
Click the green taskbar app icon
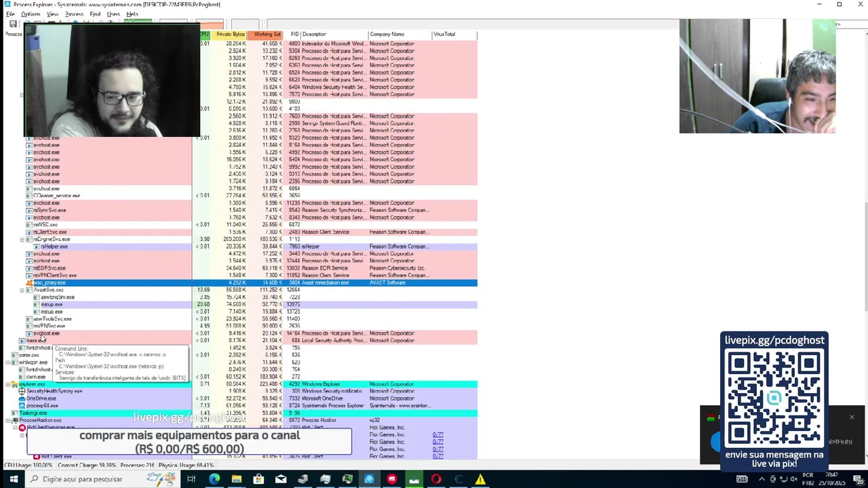click(x=414, y=479)
